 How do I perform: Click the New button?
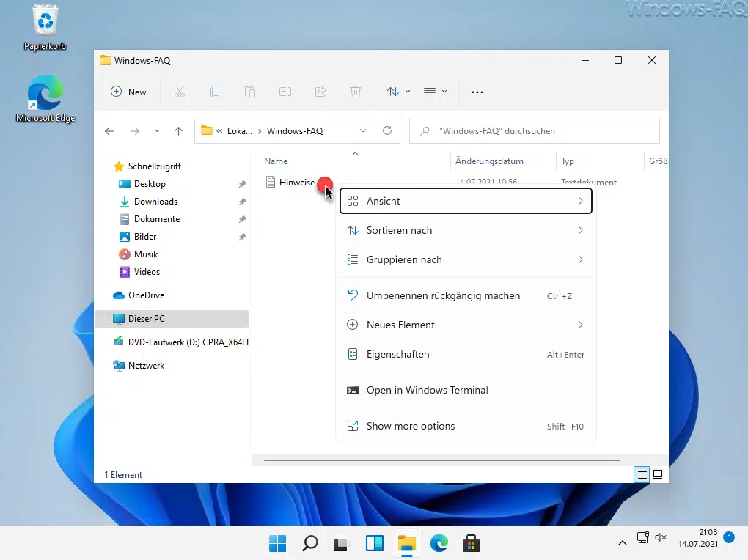[x=128, y=92]
